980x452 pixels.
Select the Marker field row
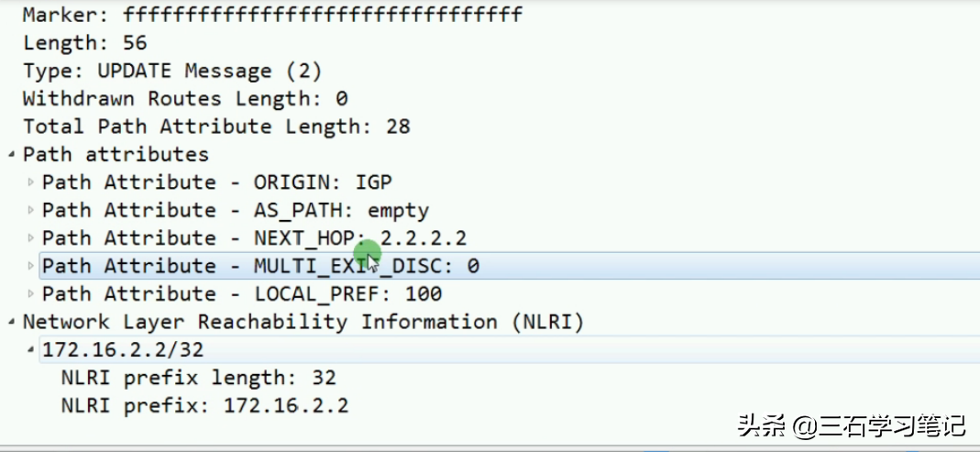[272, 14]
